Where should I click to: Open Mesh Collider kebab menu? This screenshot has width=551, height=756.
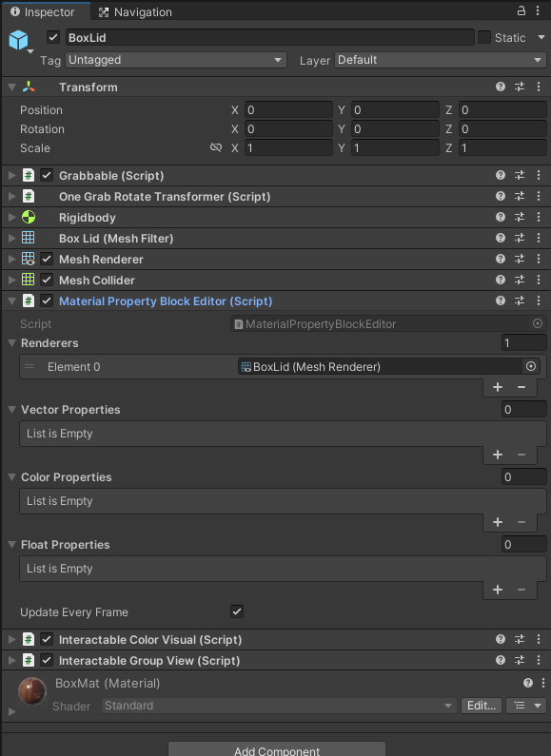point(539,280)
